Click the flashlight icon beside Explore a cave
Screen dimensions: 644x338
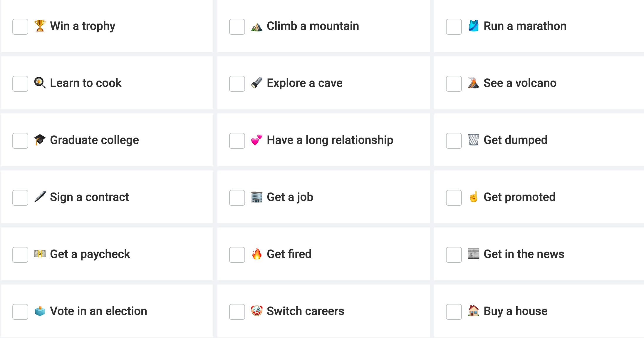coord(256,83)
